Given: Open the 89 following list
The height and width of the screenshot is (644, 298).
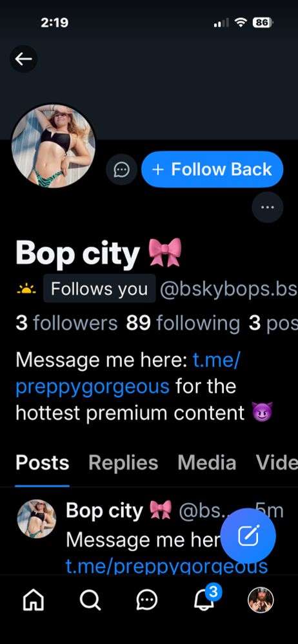Looking at the screenshot, I should [x=183, y=323].
